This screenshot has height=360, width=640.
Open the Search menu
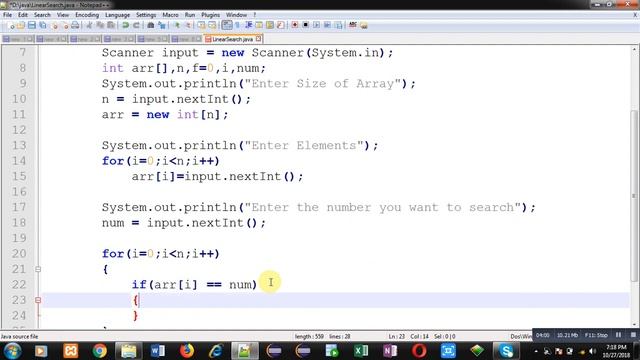[x=42, y=15]
